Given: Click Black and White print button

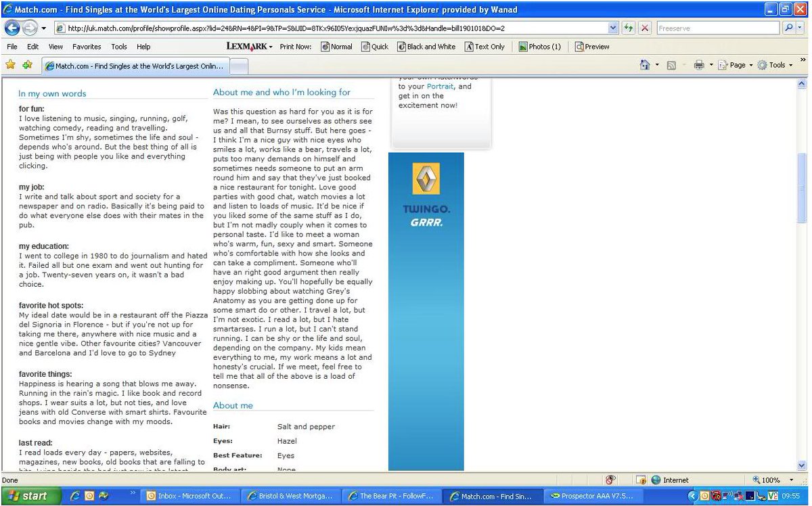Looking at the screenshot, I should coord(427,47).
